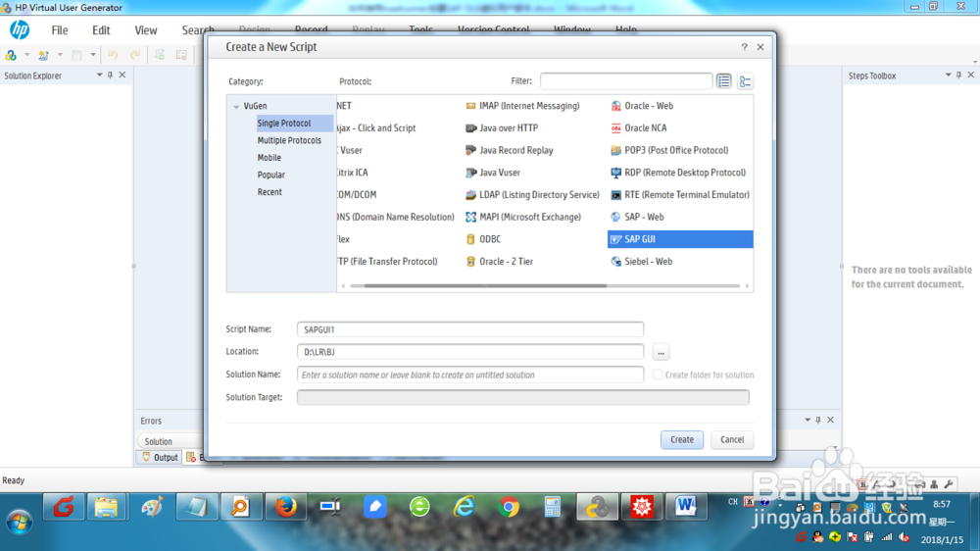Viewport: 980px width, 551px height.
Task: Select SAP - Web protocol
Action: pyautogui.click(x=638, y=217)
